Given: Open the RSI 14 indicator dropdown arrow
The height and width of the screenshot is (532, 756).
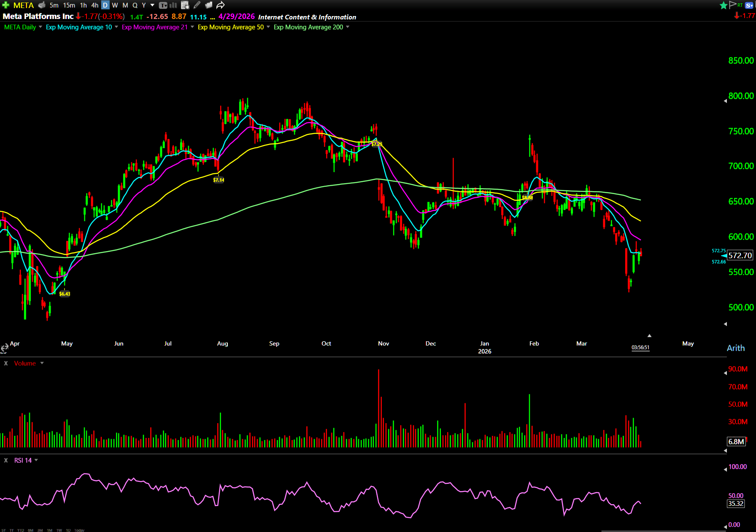Looking at the screenshot, I should tap(36, 460).
